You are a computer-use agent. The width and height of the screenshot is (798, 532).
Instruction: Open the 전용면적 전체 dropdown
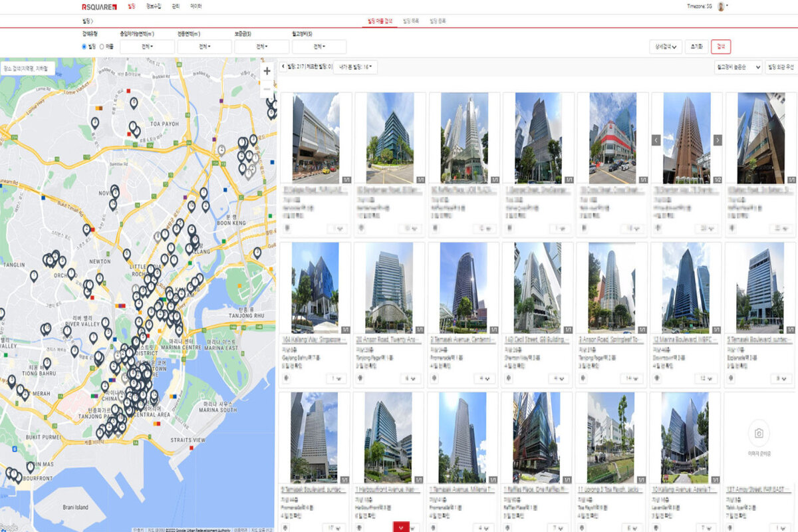pyautogui.click(x=204, y=47)
